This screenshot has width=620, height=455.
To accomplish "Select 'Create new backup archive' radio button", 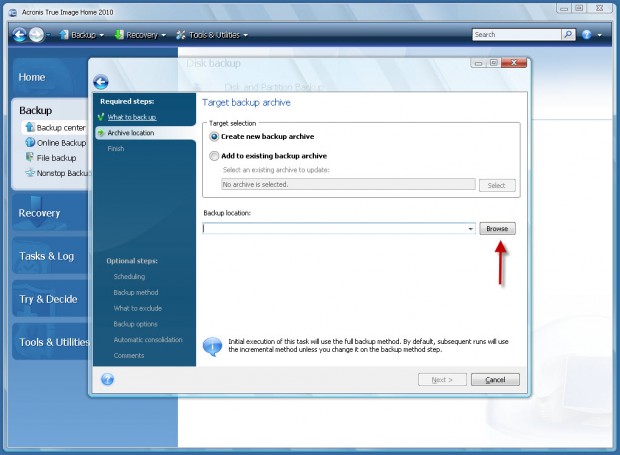I will pos(214,136).
